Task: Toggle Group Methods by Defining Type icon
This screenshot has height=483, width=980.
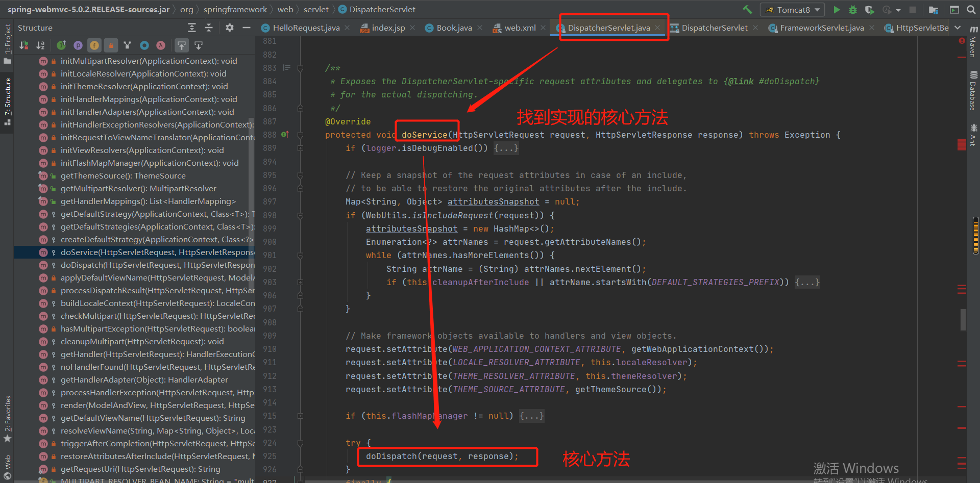Action: click(x=128, y=45)
